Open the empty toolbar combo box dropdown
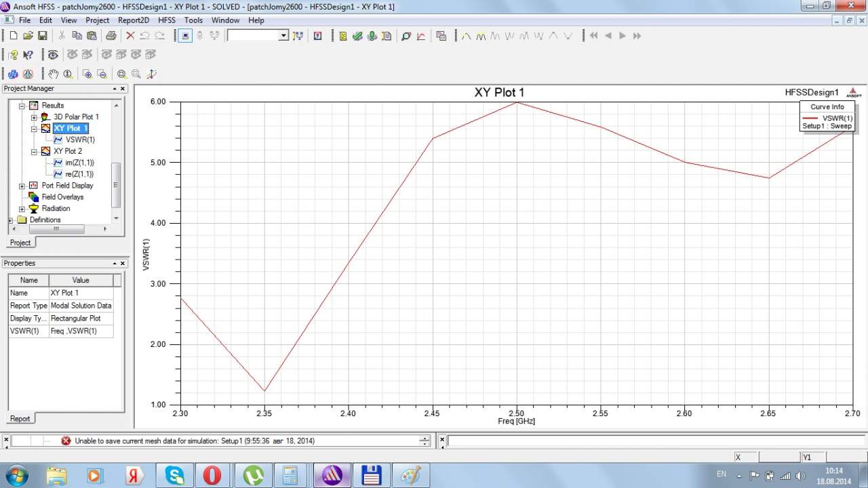The width and height of the screenshot is (868, 488). coord(283,36)
